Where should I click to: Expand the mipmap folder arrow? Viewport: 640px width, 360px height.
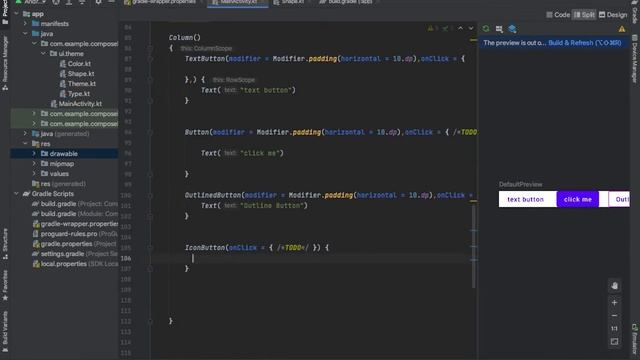coord(34,164)
